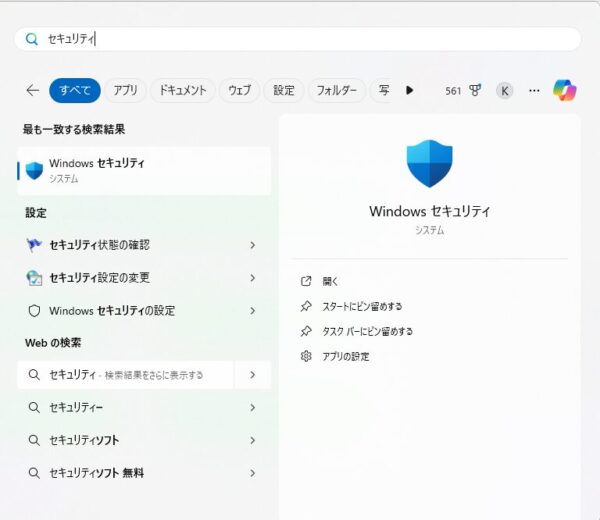Click search icon beside セキュリティソフト suggestion
The image size is (600, 520).
coord(34,440)
